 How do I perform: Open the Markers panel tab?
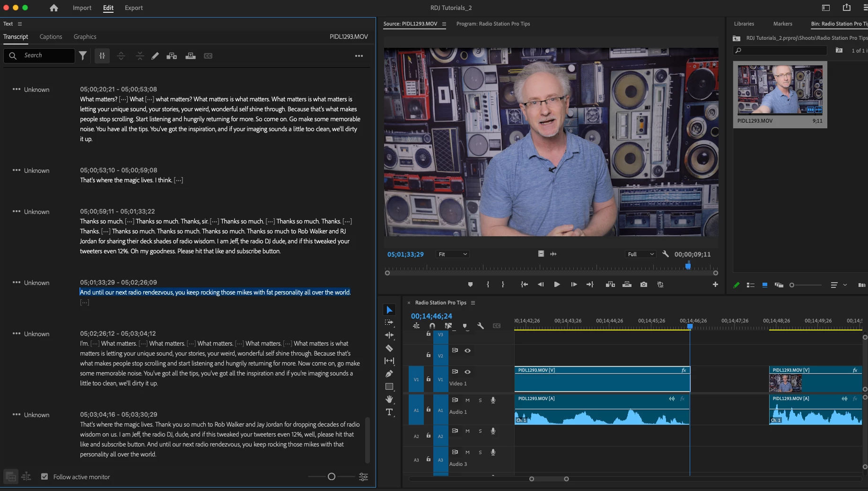tap(782, 24)
